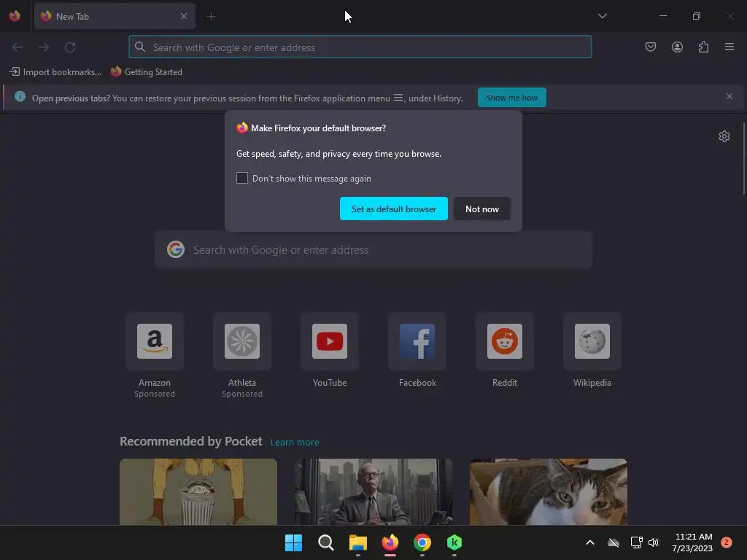The image size is (747, 560).
Task: Expand the hidden system tray icons chevron
Action: (589, 542)
